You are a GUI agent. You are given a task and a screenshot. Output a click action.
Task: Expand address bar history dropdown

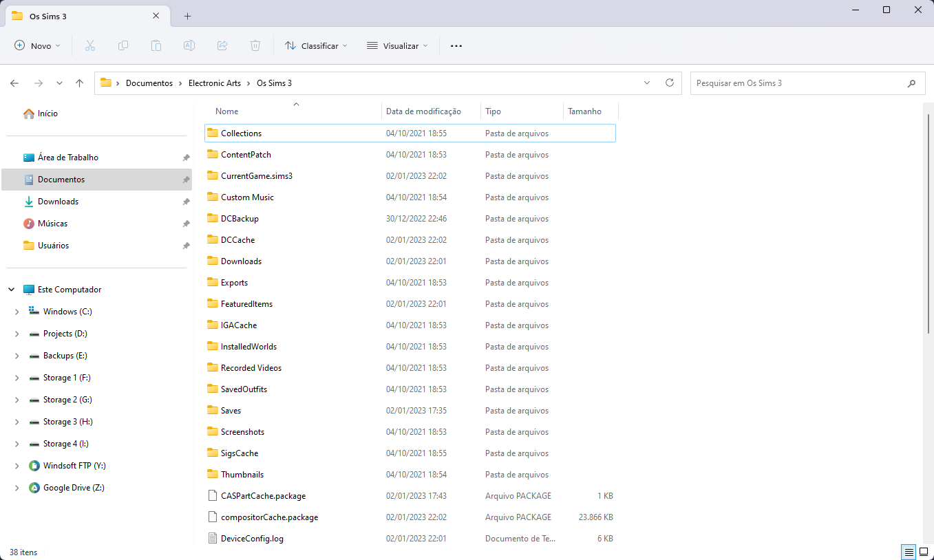point(647,83)
